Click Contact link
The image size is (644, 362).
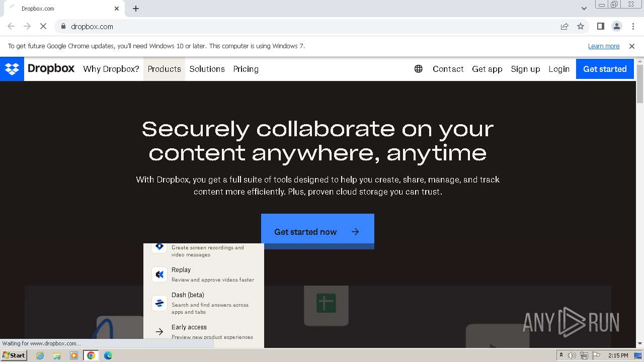point(448,69)
